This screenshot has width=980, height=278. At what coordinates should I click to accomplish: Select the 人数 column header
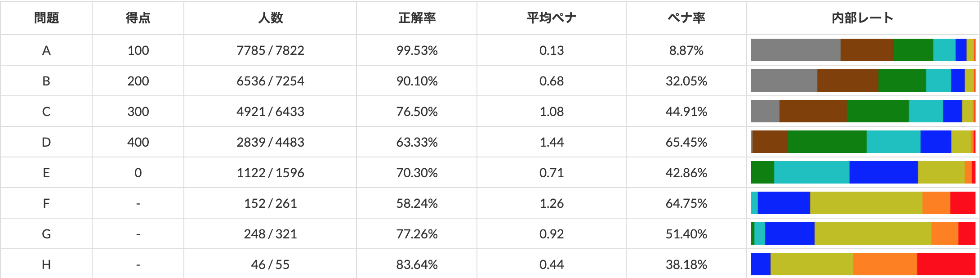[270, 18]
